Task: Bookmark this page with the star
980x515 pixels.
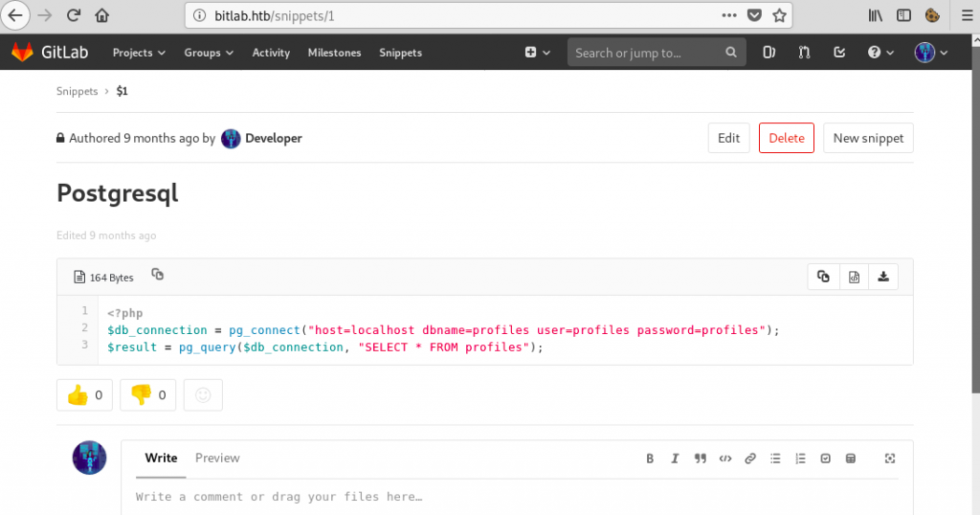Action: [x=779, y=15]
